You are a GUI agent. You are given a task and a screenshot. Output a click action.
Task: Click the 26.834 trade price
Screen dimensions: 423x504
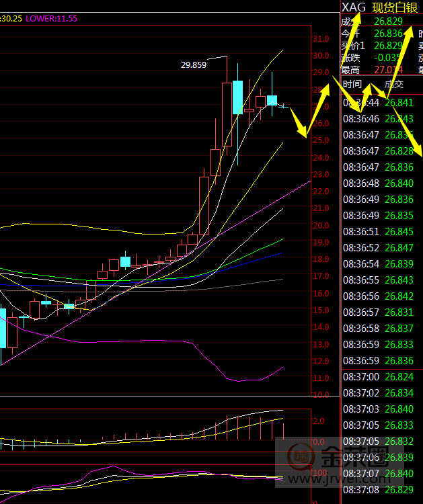click(x=399, y=393)
